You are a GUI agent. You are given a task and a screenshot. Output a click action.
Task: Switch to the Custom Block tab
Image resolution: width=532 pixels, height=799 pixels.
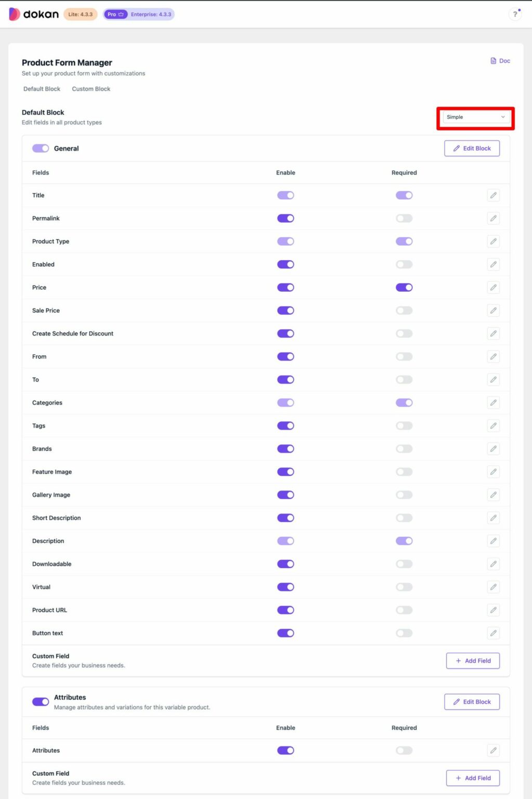pos(91,89)
